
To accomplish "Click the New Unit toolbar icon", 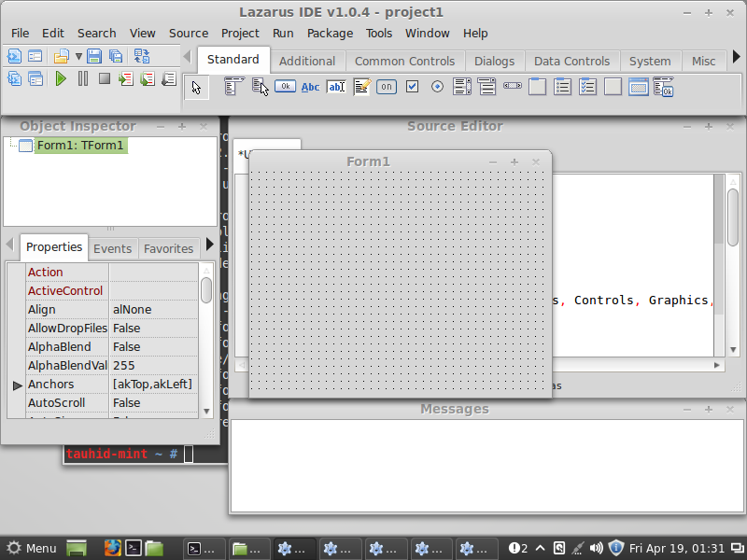I will 14,56.
